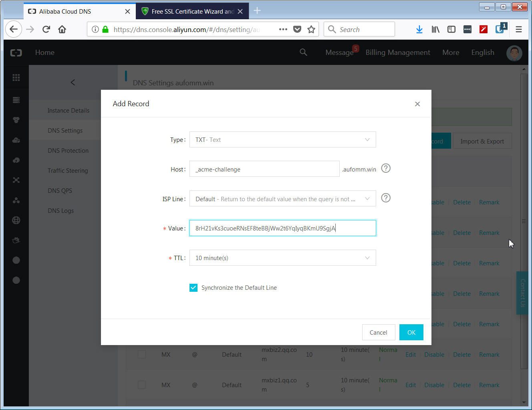The image size is (532, 410).
Task: Click the Host input field
Action: pyautogui.click(x=264, y=169)
